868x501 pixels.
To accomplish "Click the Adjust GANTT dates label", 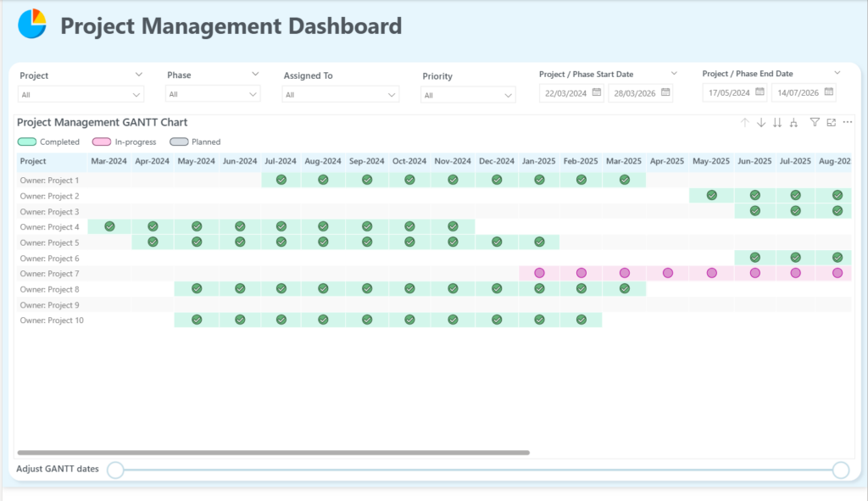I will 58,468.
